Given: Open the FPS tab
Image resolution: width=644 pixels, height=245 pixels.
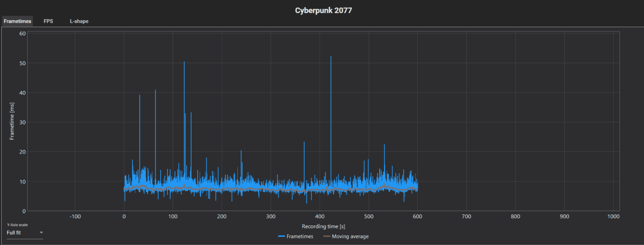Looking at the screenshot, I should click(x=48, y=21).
